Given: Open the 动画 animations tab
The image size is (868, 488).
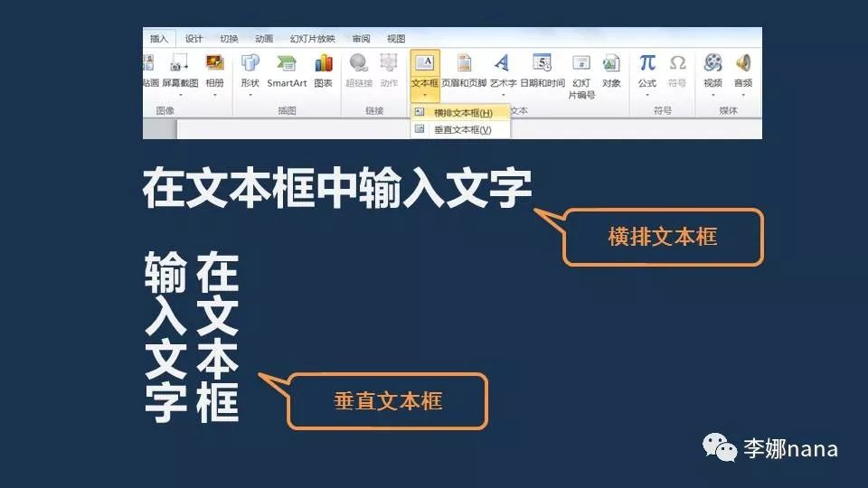Looking at the screenshot, I should click(x=264, y=39).
